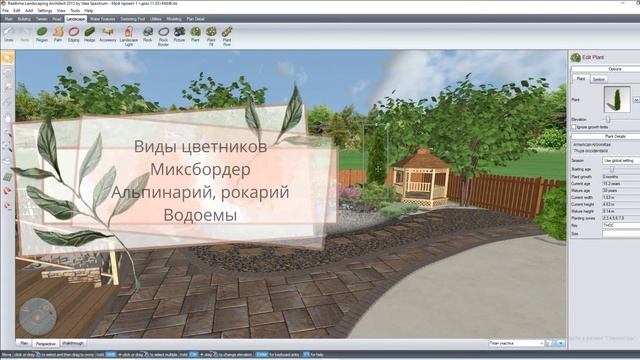The image size is (640, 360).
Task: Click the Undo icon
Action: (x=9, y=34)
